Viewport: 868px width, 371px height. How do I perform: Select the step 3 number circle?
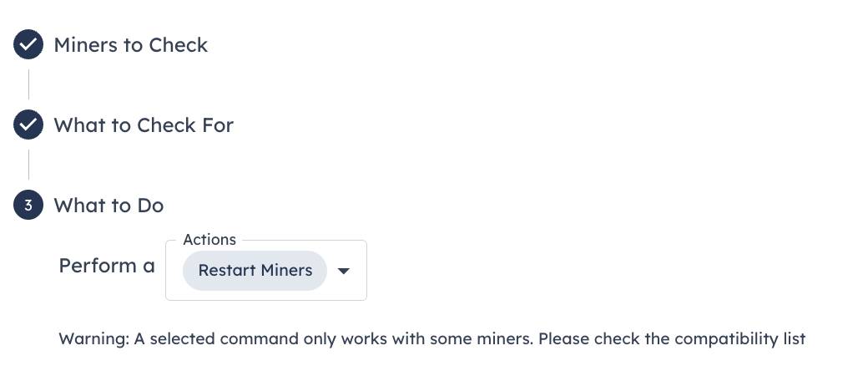pos(28,206)
